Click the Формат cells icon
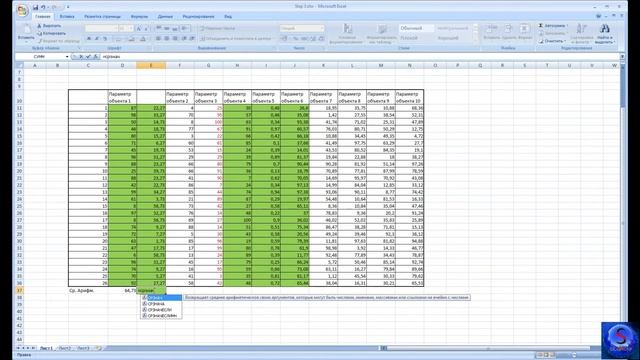Screen dimensions: 640x360 click(525, 29)
